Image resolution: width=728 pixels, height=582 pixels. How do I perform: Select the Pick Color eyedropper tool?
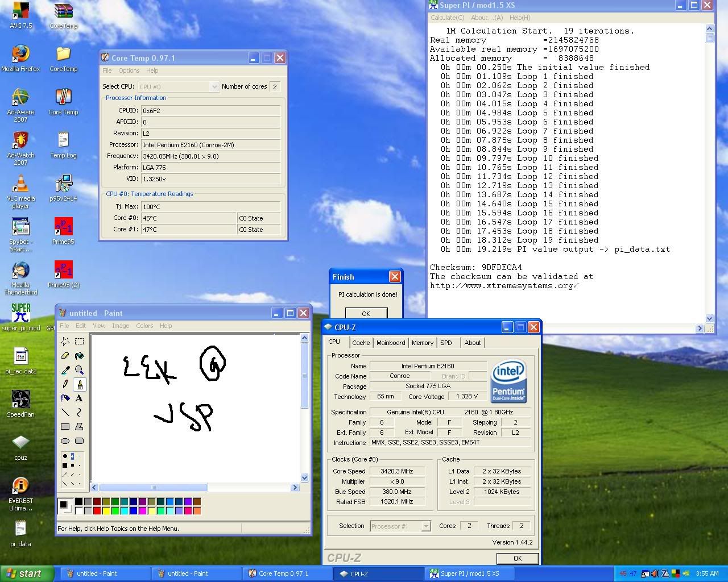[x=65, y=370]
